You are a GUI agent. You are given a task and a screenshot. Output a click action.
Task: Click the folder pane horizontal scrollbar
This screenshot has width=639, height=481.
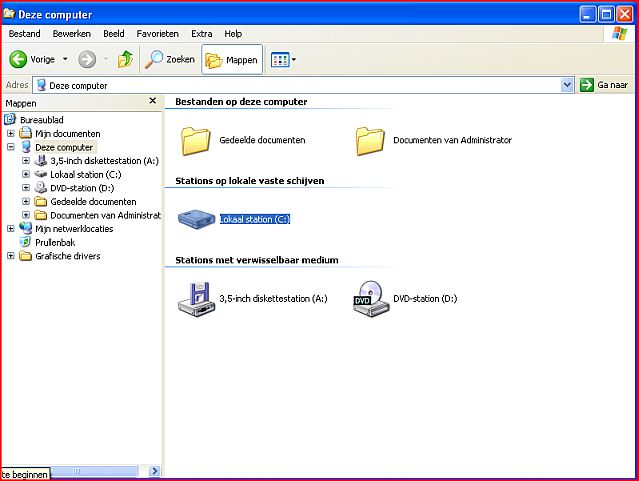(x=100, y=471)
